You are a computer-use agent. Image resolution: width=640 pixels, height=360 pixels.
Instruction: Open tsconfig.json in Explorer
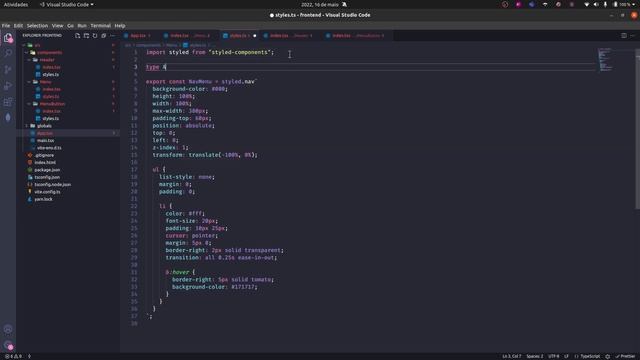[x=47, y=177]
